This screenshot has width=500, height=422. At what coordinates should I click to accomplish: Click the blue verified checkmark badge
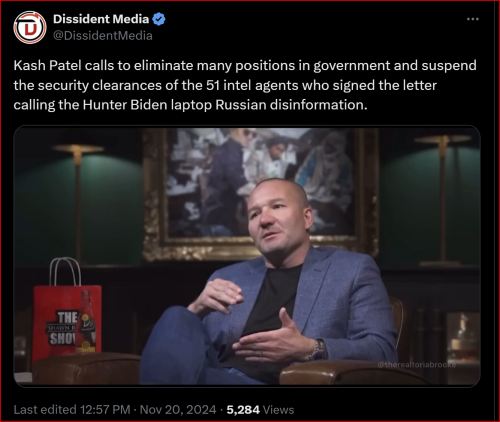159,19
